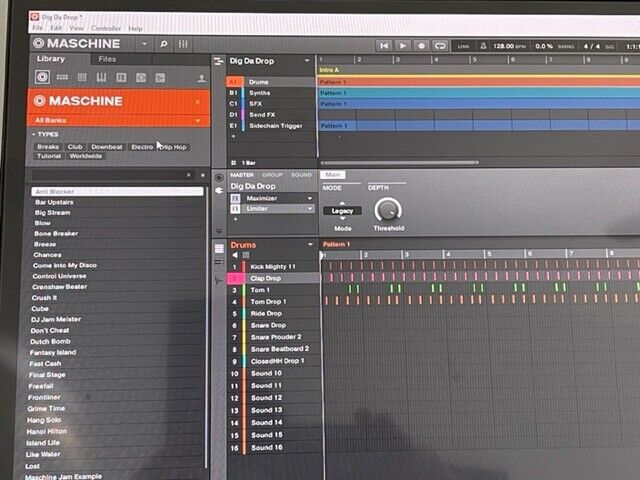Enable the metronome icon

pyautogui.click(x=483, y=46)
